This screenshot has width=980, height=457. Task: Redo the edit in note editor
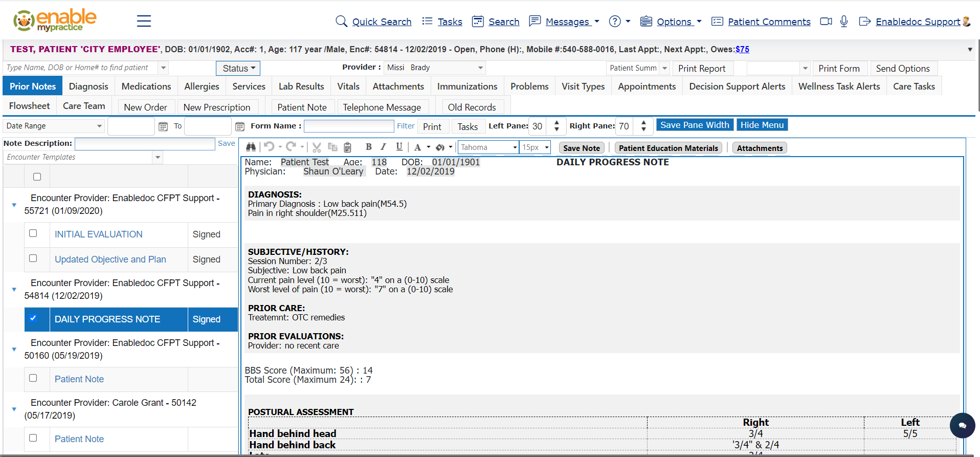[291, 147]
